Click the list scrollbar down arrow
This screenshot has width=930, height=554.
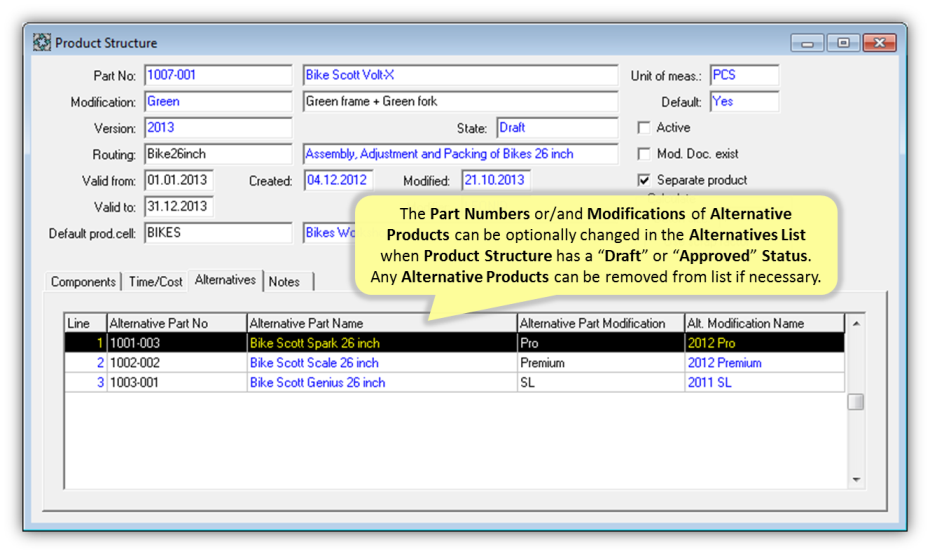coord(856,479)
